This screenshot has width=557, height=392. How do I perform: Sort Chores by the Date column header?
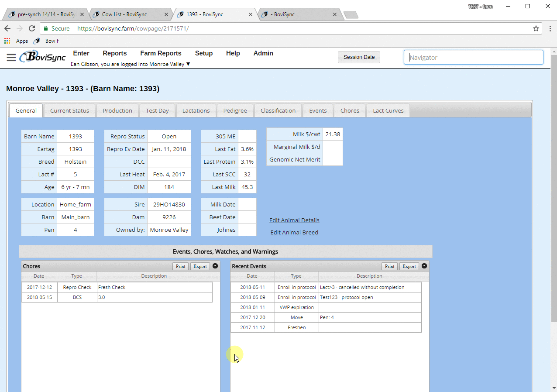click(x=39, y=276)
